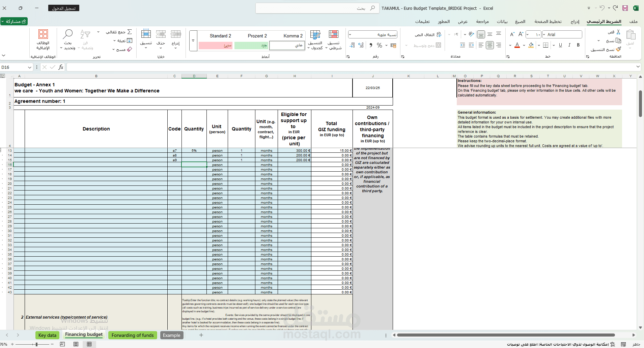Expand the cell styles gallery
644x348 pixels.
pyautogui.click(x=193, y=40)
